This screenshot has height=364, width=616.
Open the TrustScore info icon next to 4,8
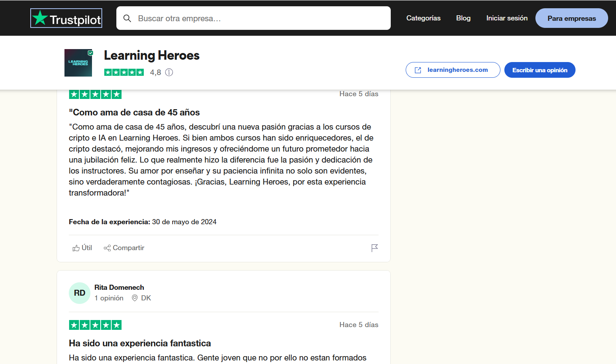[x=169, y=72]
